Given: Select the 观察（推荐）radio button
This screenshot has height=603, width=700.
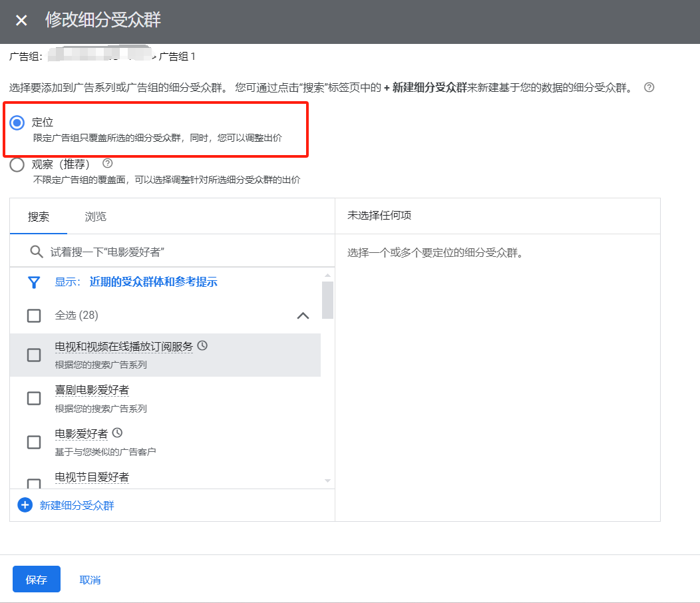Looking at the screenshot, I should click(x=17, y=164).
